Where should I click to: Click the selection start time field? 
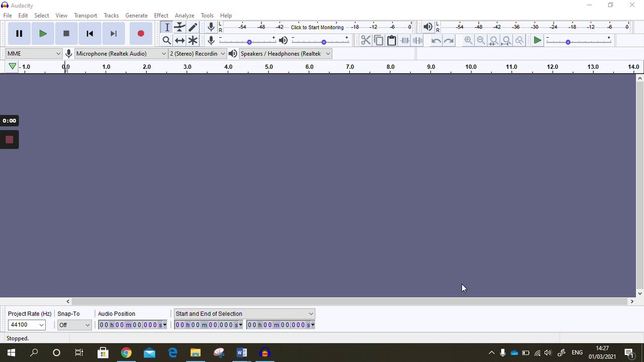tap(209, 325)
